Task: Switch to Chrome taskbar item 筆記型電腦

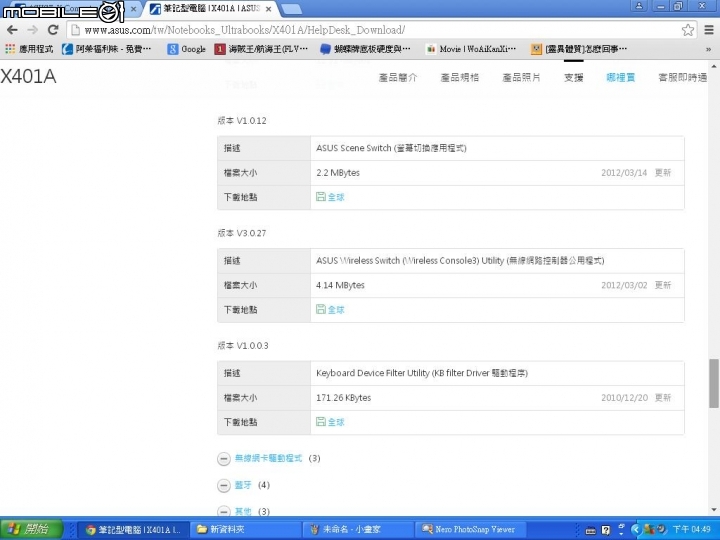Action: [x=133, y=529]
